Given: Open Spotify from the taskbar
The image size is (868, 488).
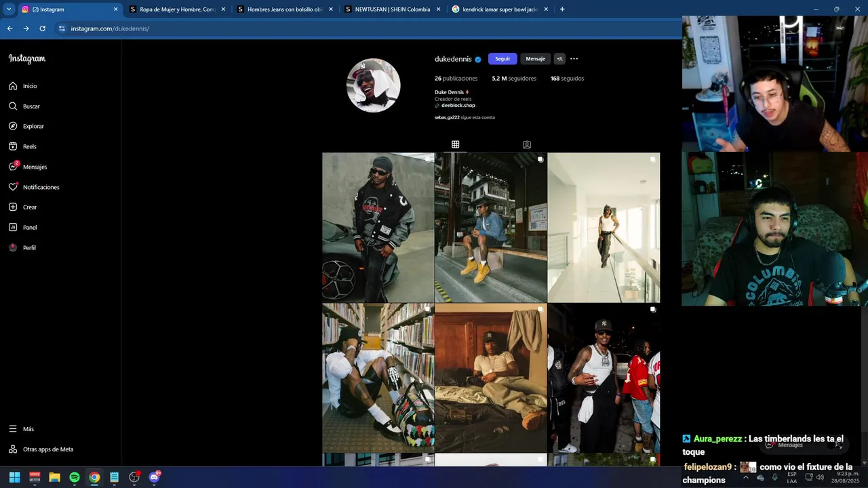Looking at the screenshot, I should [x=75, y=477].
